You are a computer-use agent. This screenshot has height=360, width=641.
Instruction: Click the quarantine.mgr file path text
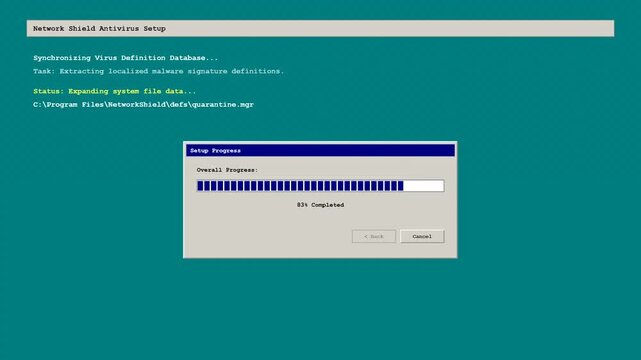(143, 105)
